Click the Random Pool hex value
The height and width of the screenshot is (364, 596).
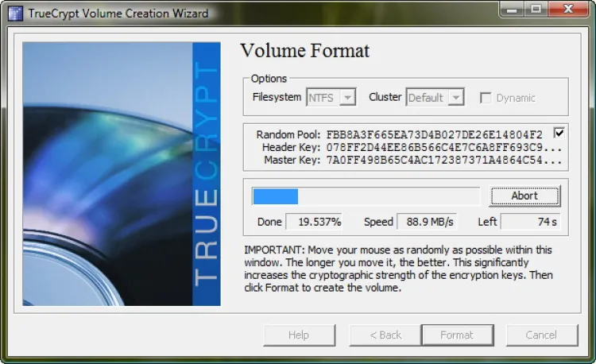click(x=434, y=135)
